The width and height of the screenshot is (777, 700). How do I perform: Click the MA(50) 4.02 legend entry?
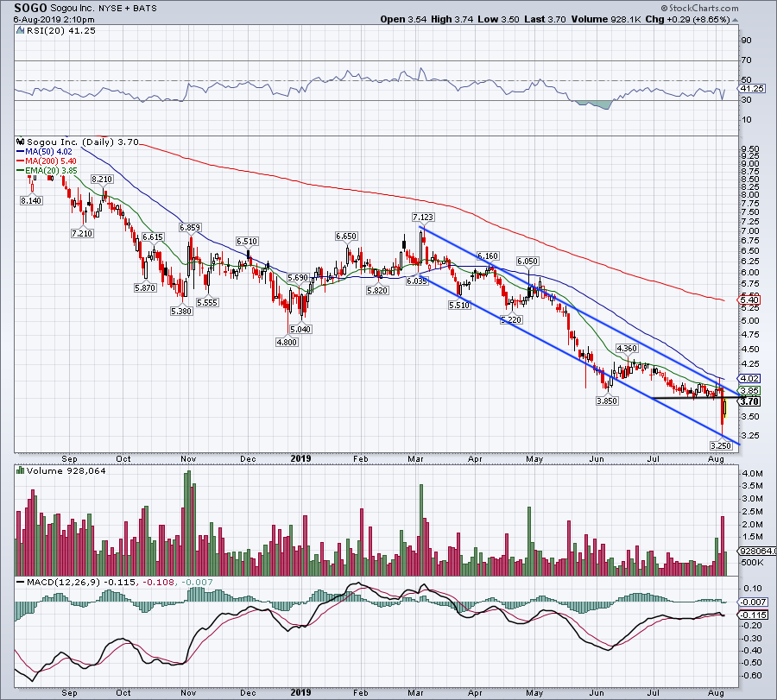(48, 152)
